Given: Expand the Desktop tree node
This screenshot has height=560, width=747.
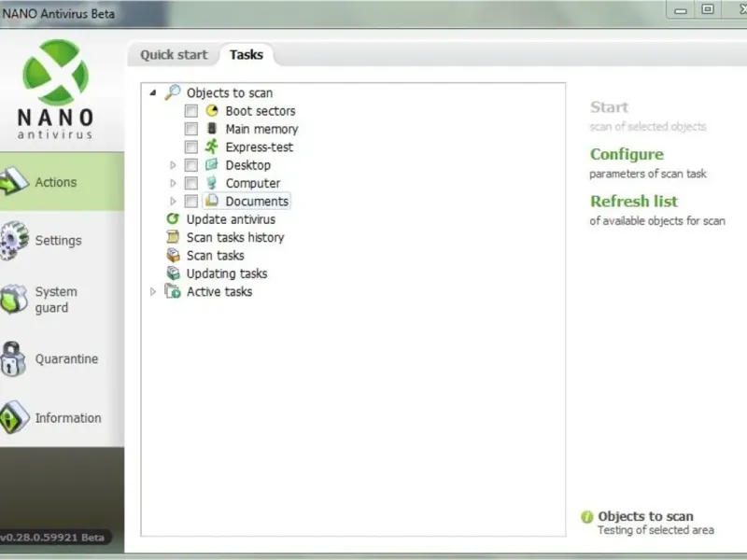Looking at the screenshot, I should pyautogui.click(x=173, y=165).
